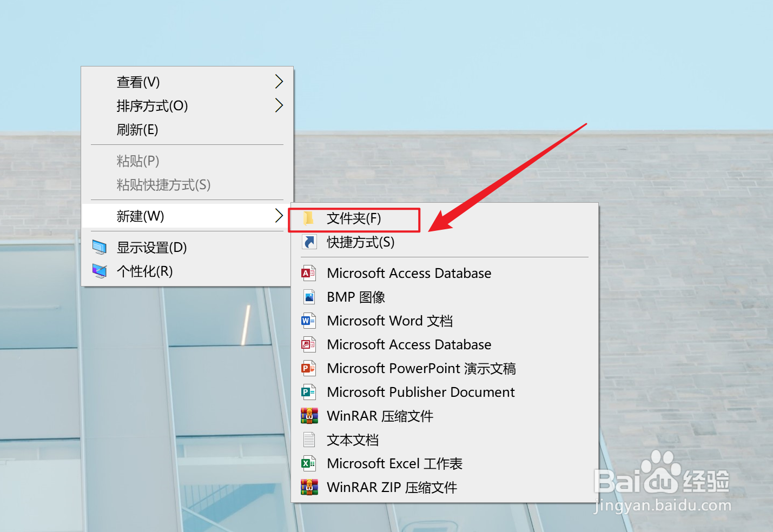
Task: Click the Excel worksheet icon
Action: point(309,463)
